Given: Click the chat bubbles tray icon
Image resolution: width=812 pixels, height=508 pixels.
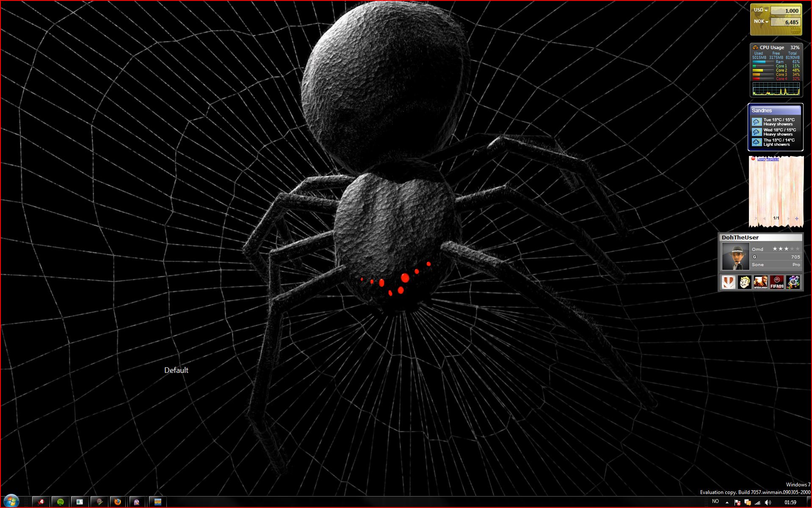Looking at the screenshot, I should pyautogui.click(x=748, y=502).
